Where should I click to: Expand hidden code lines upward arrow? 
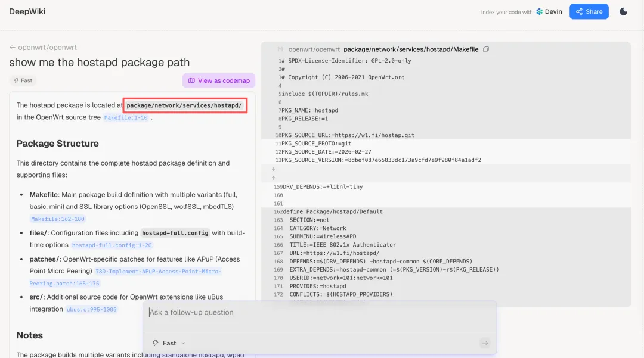273,178
